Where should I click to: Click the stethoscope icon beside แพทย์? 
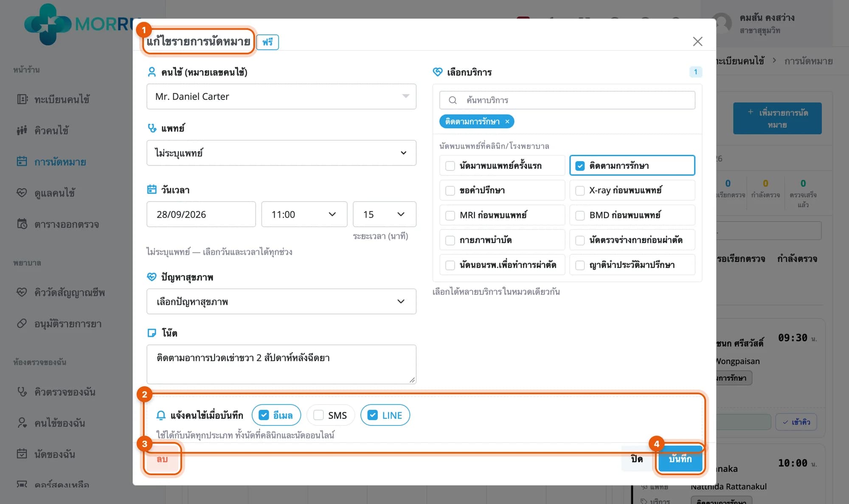[152, 128]
